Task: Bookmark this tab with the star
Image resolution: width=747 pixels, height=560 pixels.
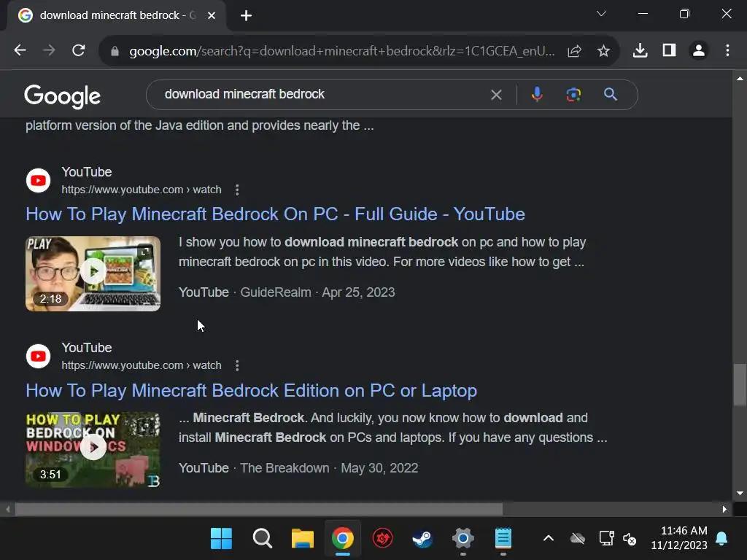Action: [x=603, y=51]
